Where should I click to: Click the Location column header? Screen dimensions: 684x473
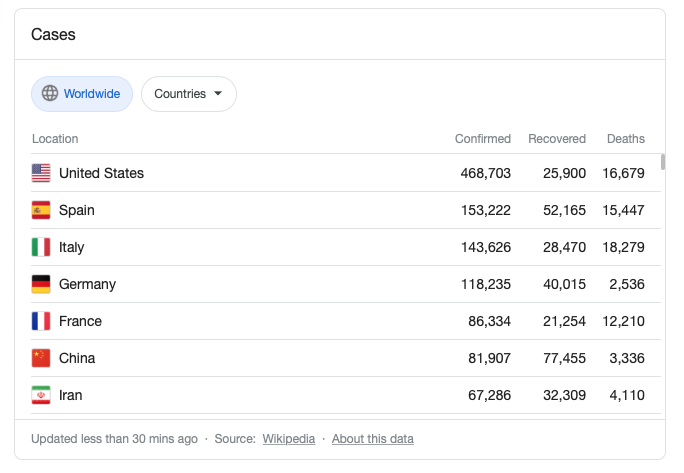pos(55,139)
